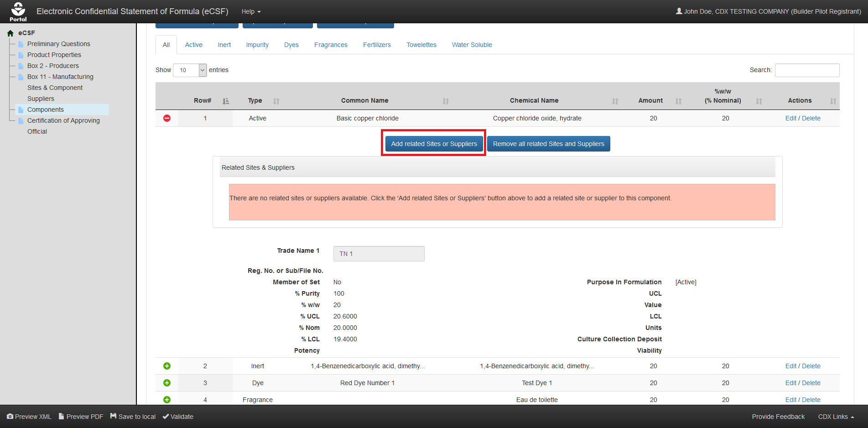Sort table by Type column
868x428 pixels.
coord(276,101)
